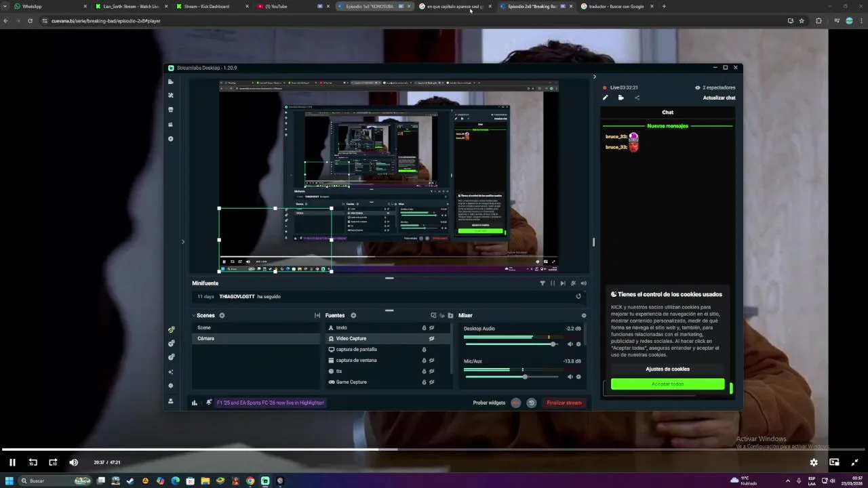Click the browser address bar

[x=407, y=21]
